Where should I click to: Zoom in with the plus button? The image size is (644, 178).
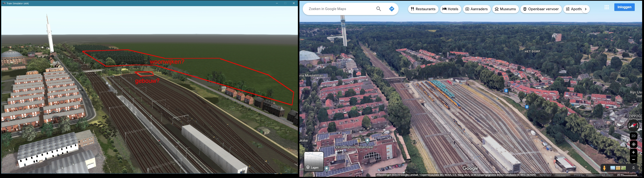coord(633,153)
